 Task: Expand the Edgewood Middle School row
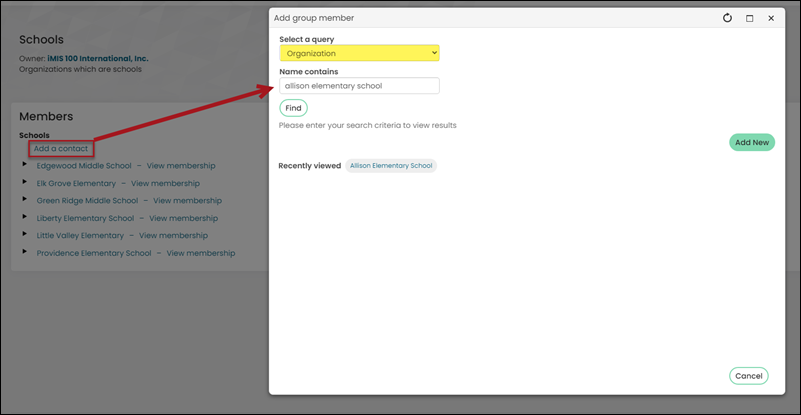pyautogui.click(x=24, y=165)
